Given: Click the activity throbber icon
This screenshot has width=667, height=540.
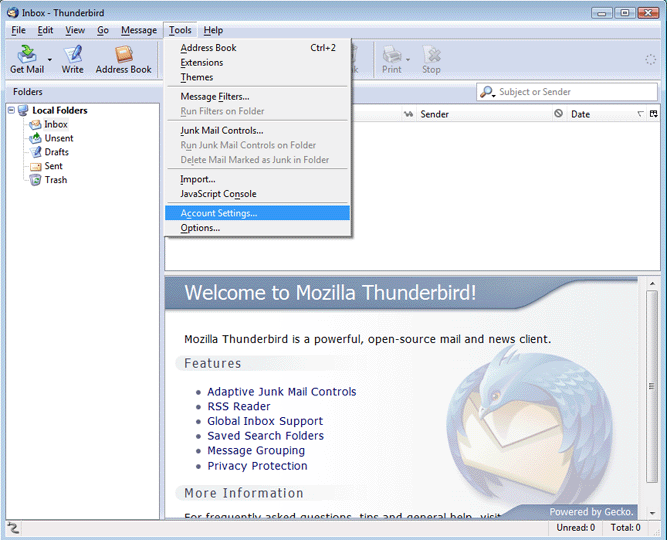Looking at the screenshot, I should tap(650, 60).
